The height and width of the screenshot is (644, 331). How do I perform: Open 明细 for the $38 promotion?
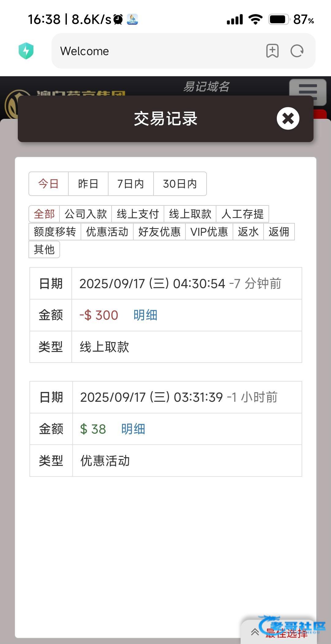(x=133, y=429)
